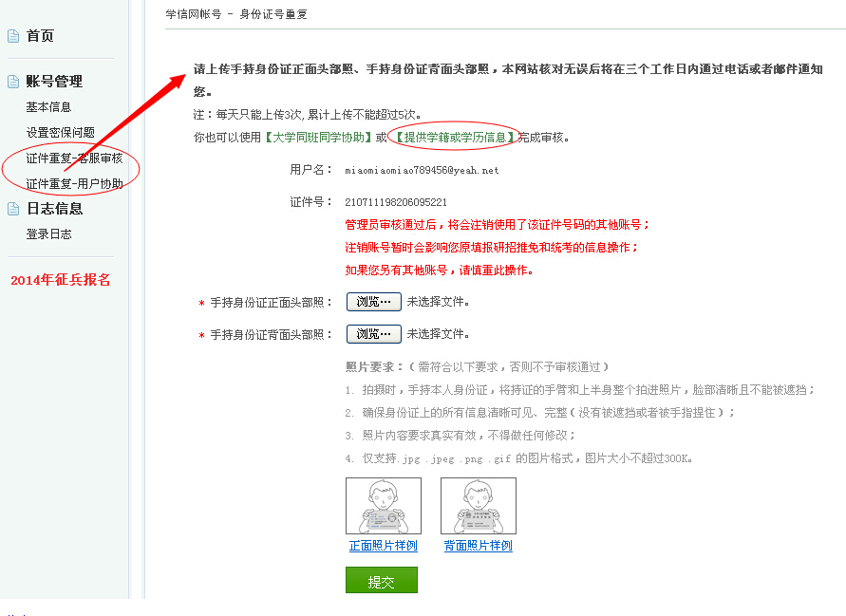Open 证件重复-用户协助 in the sidebar

click(74, 184)
